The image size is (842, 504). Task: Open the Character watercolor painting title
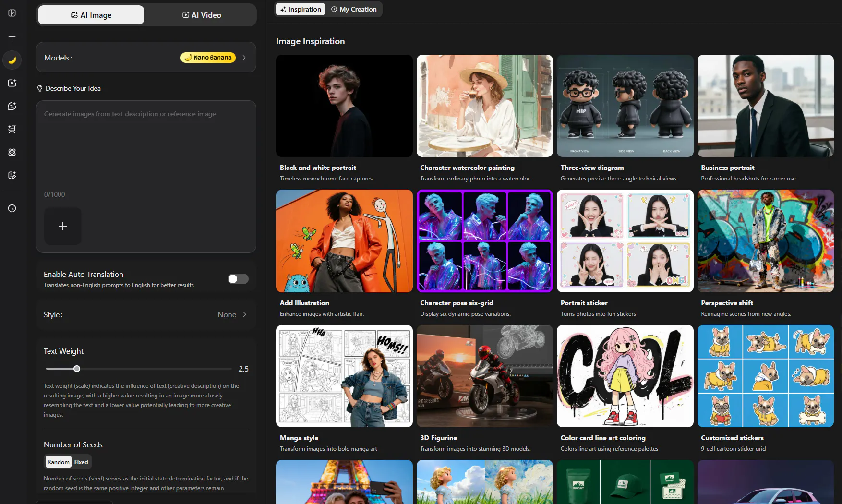[x=467, y=168]
